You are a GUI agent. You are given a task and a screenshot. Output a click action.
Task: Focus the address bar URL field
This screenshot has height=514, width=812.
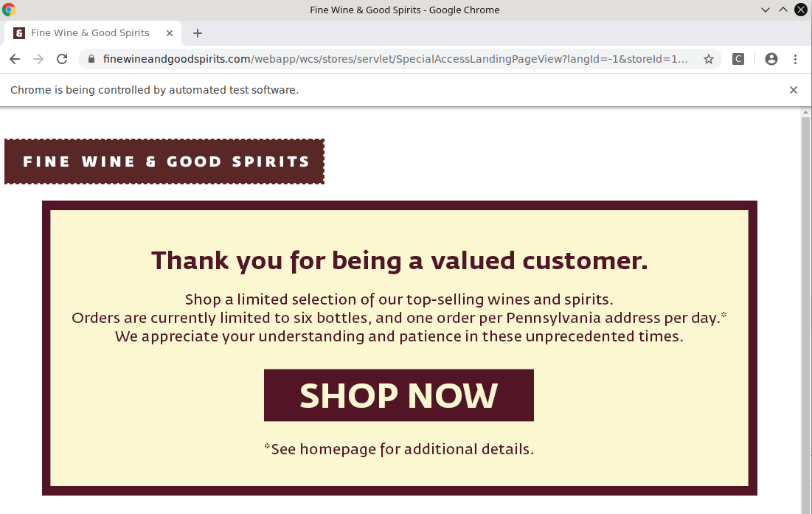pyautogui.click(x=397, y=59)
